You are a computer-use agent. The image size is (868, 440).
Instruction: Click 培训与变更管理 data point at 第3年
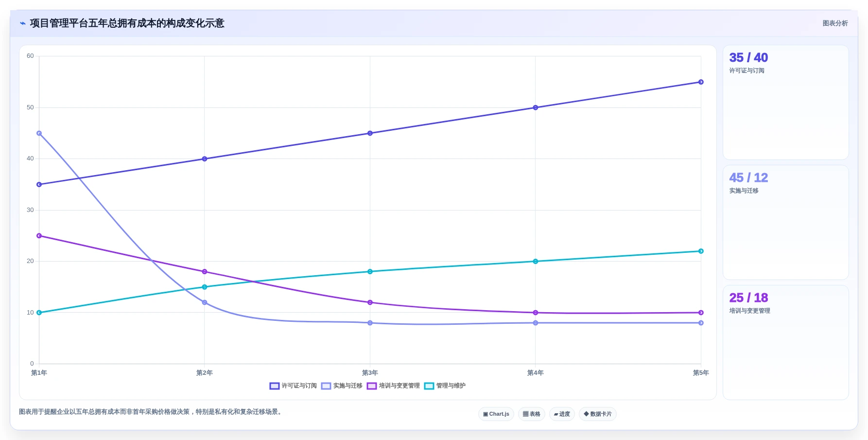tap(370, 302)
